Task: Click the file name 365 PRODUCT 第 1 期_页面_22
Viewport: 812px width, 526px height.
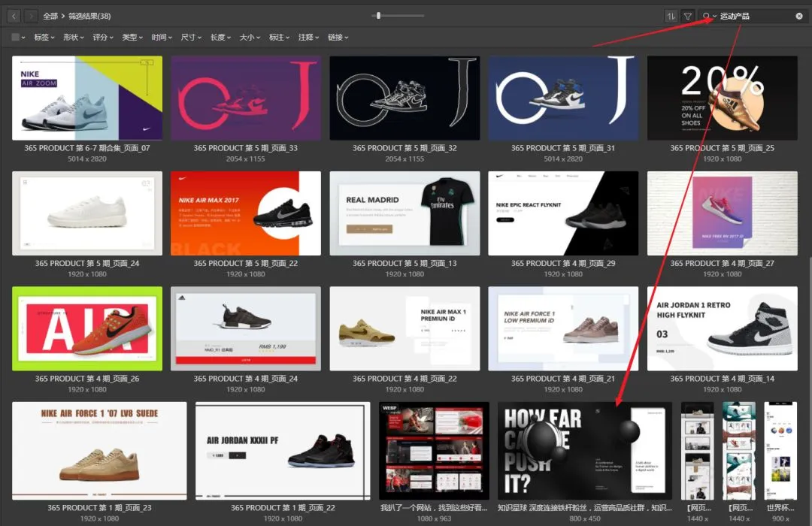Action: (x=283, y=508)
